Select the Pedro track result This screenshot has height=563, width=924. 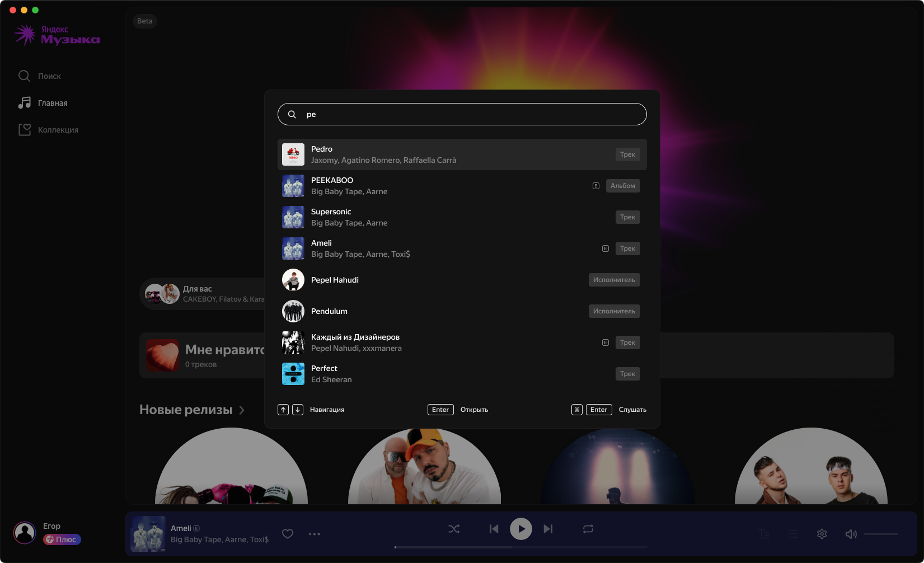point(462,154)
